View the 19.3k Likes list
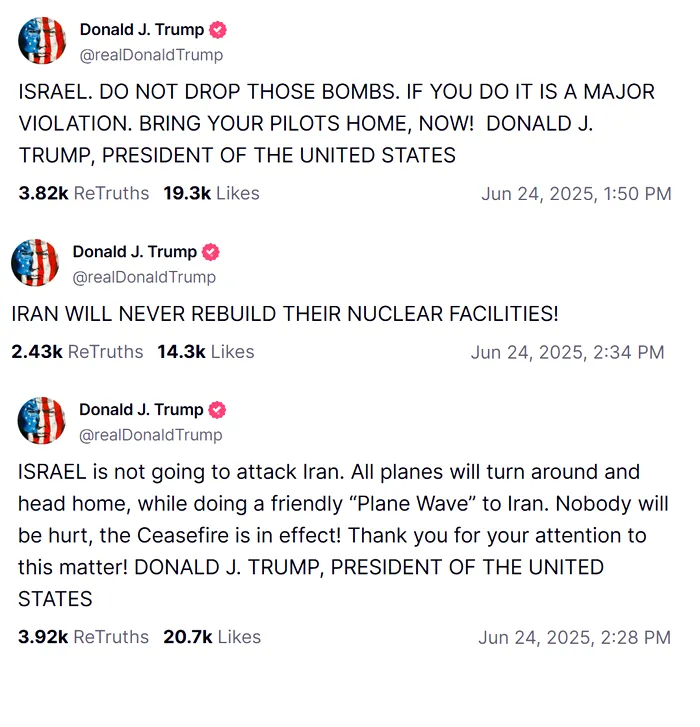This screenshot has height=727, width=700. pos(211,193)
